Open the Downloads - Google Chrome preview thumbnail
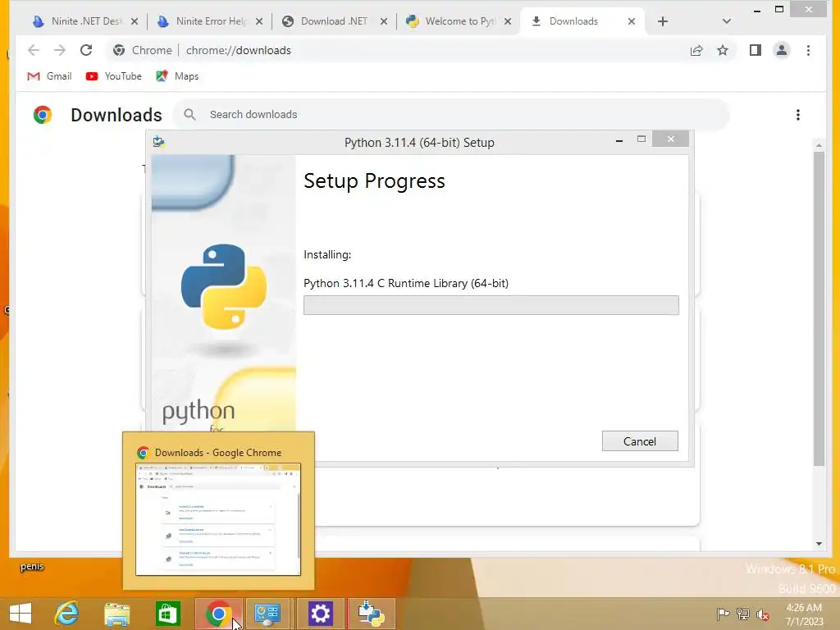The image size is (840, 630). (218, 519)
